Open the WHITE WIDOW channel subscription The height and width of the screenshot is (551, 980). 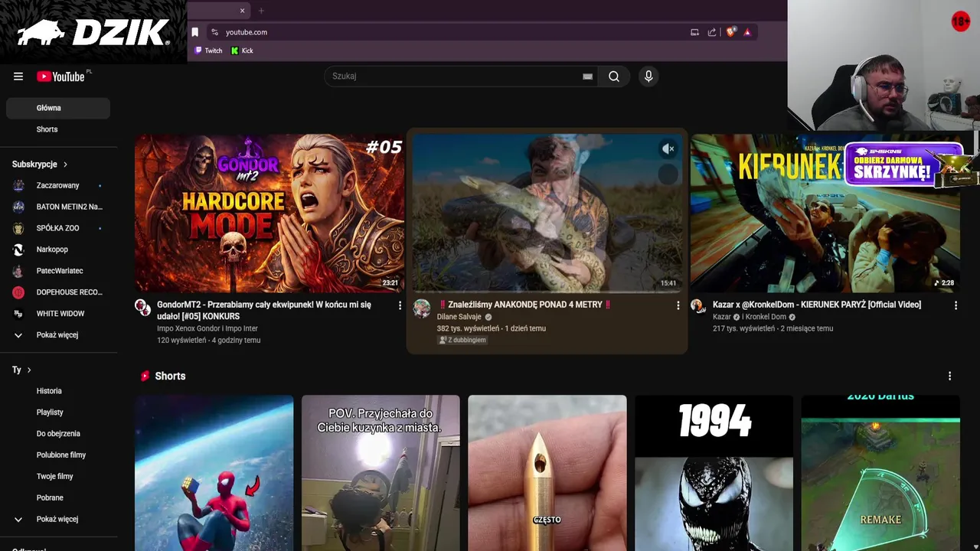[58, 314]
